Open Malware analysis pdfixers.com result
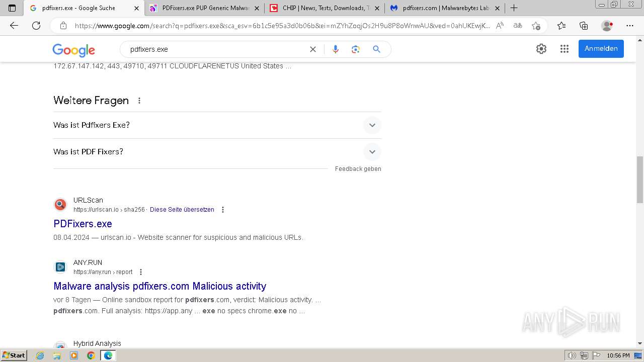The width and height of the screenshot is (644, 362). pos(159,286)
